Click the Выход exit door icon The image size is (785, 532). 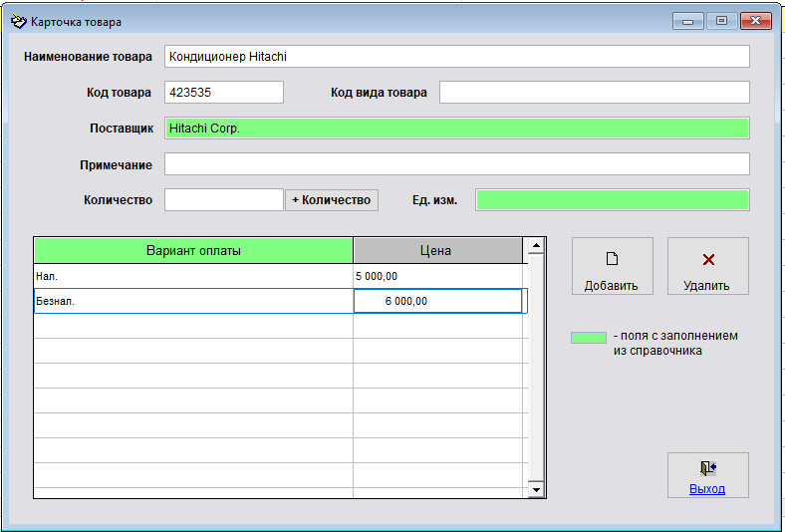point(708,468)
